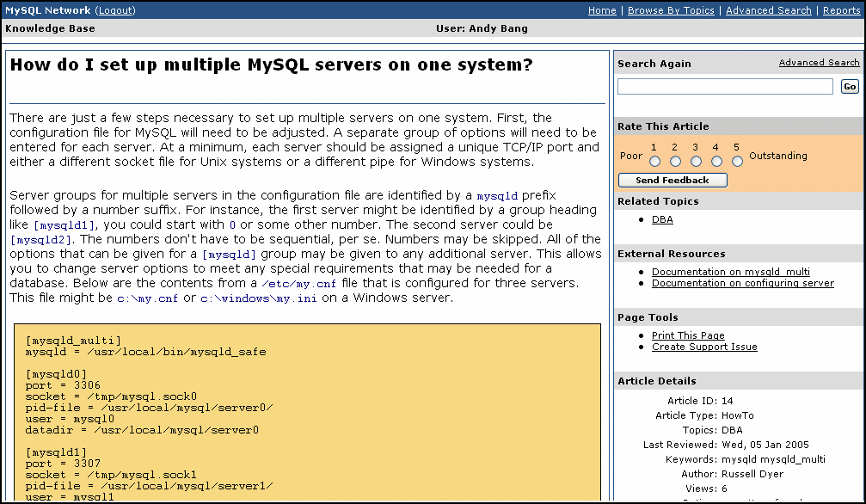Select rating 5 radio button
The width and height of the screenshot is (866, 504).
737,162
